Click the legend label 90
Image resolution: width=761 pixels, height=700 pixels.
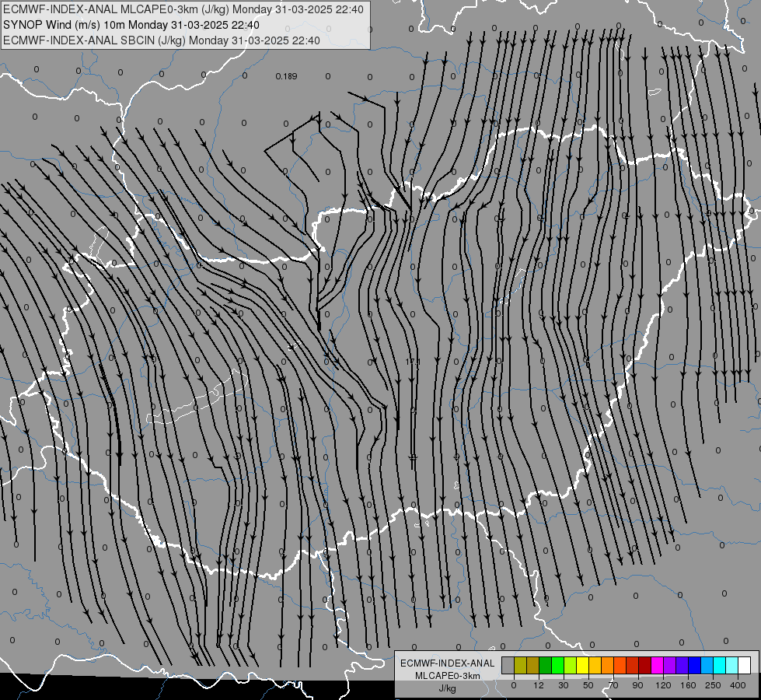tap(637, 685)
